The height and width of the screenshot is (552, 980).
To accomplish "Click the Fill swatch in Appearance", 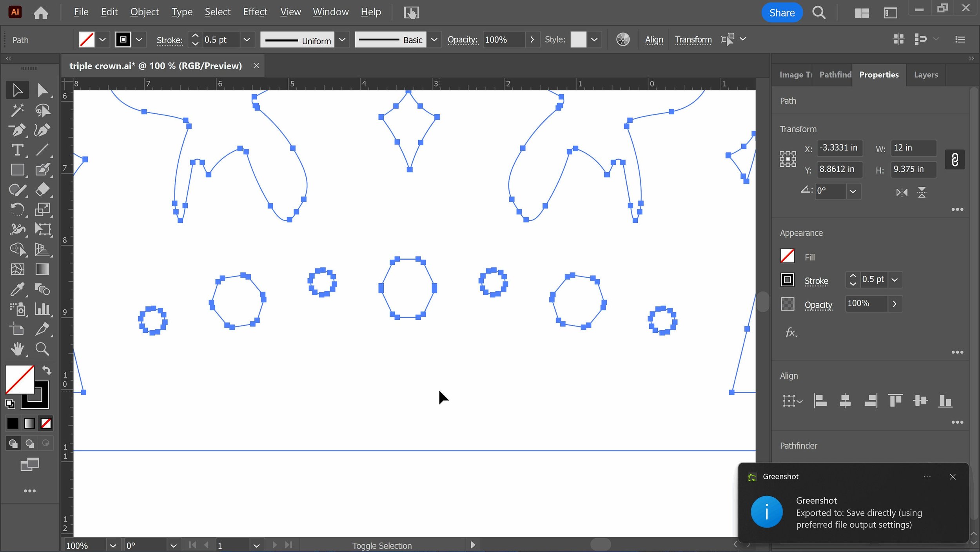I will (787, 256).
